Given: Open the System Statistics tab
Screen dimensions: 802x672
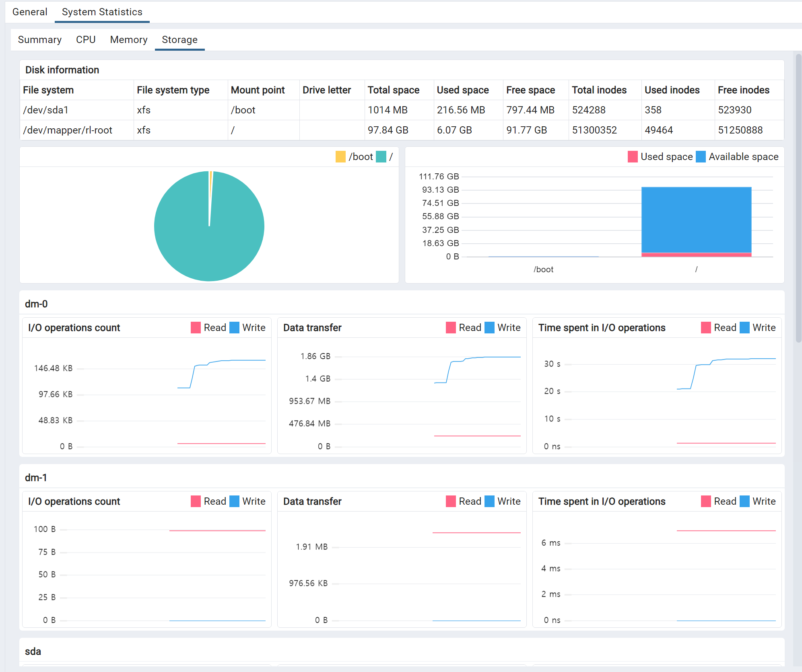Looking at the screenshot, I should click(102, 12).
